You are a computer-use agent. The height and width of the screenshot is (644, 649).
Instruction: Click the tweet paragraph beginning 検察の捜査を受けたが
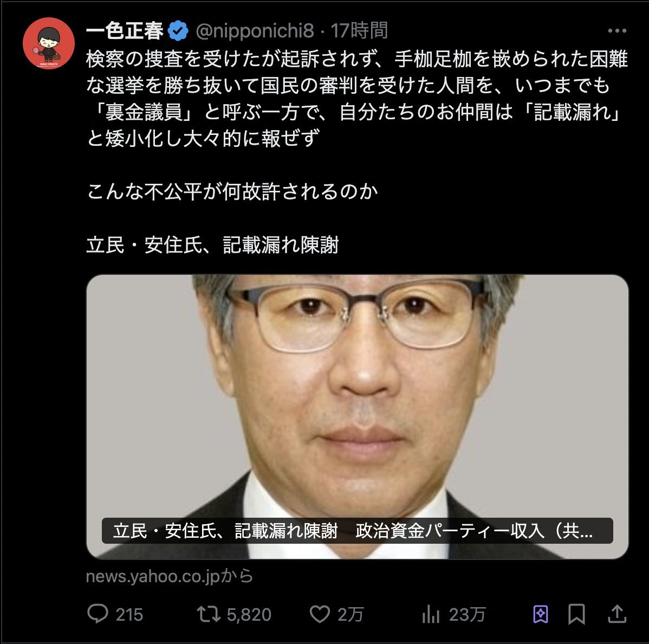[x=357, y=99]
